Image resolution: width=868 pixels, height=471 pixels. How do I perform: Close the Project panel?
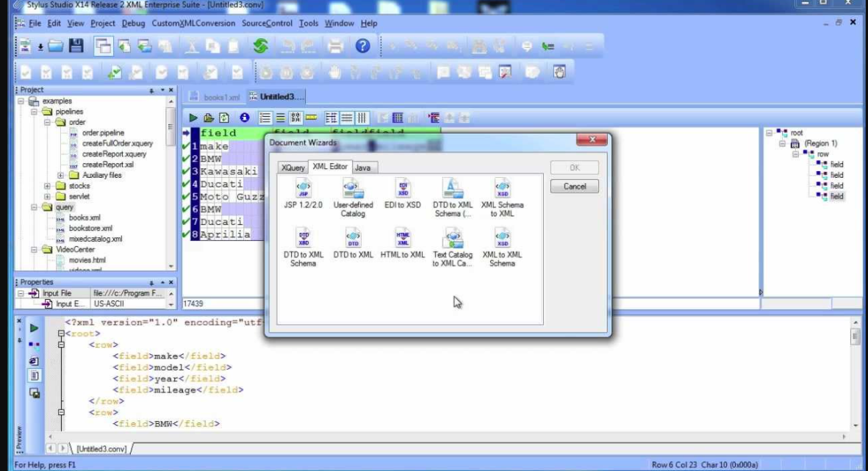(x=171, y=90)
